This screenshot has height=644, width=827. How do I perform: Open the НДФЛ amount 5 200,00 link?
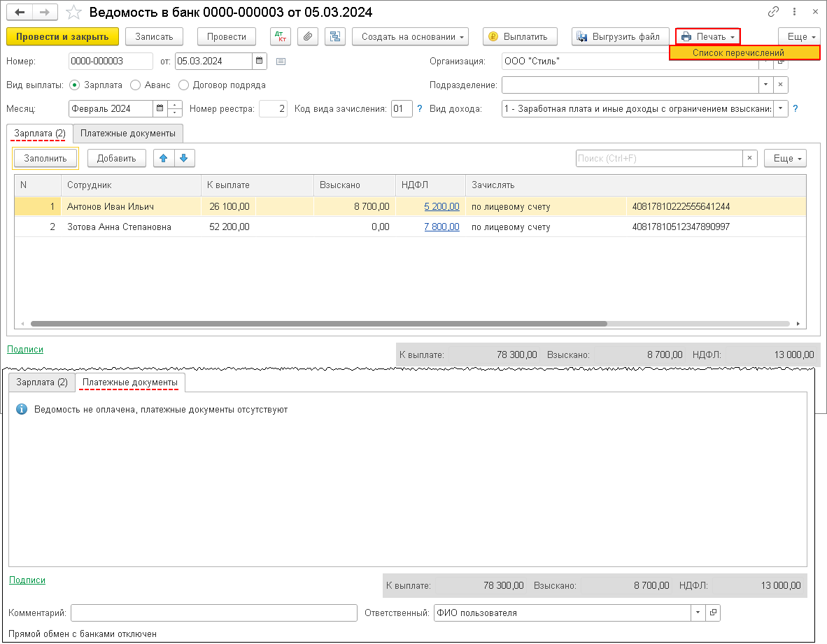coord(441,206)
